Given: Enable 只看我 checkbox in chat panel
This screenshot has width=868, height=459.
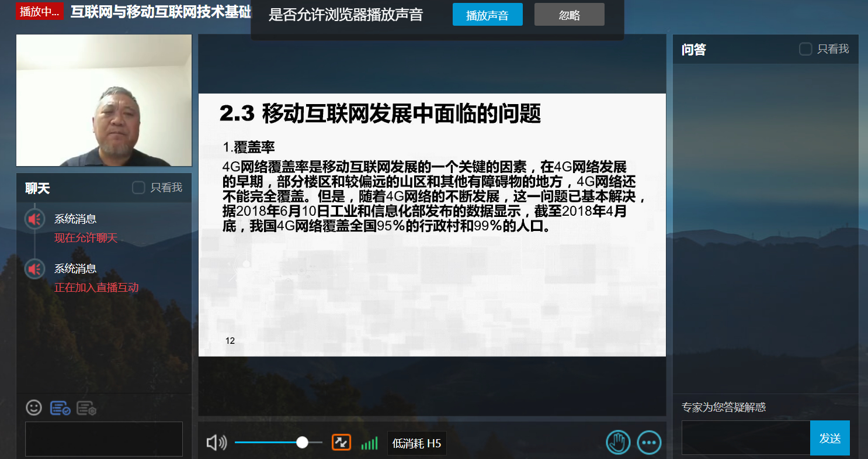Looking at the screenshot, I should tap(138, 188).
